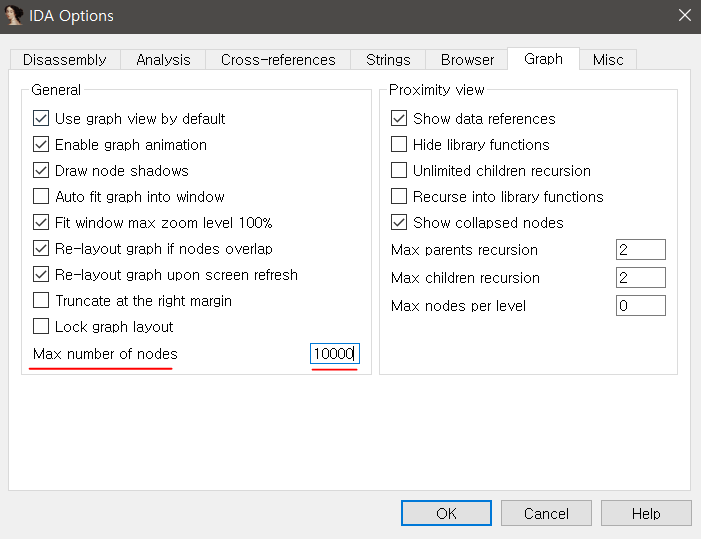Confirm settings with the OK button
This screenshot has height=539, width=701.
pyautogui.click(x=446, y=513)
